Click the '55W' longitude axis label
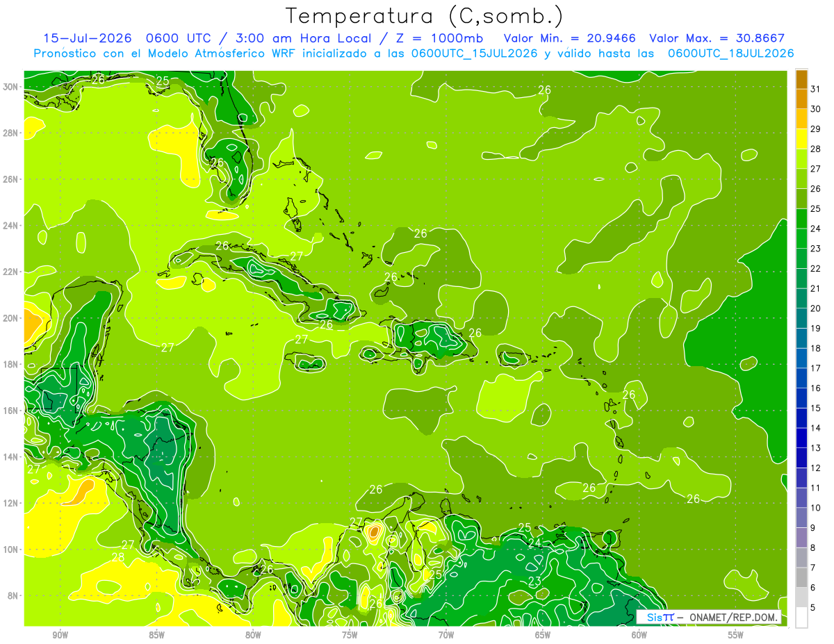The width and height of the screenshot is (834, 644). pos(736,636)
